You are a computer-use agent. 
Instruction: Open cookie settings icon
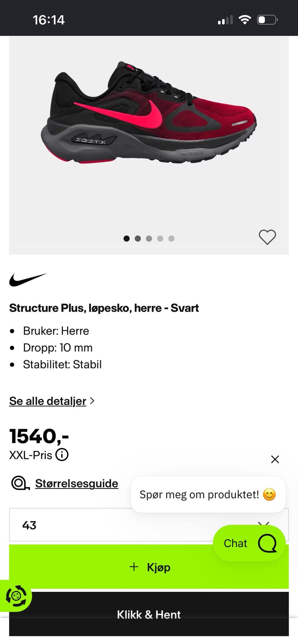pyautogui.click(x=16, y=596)
